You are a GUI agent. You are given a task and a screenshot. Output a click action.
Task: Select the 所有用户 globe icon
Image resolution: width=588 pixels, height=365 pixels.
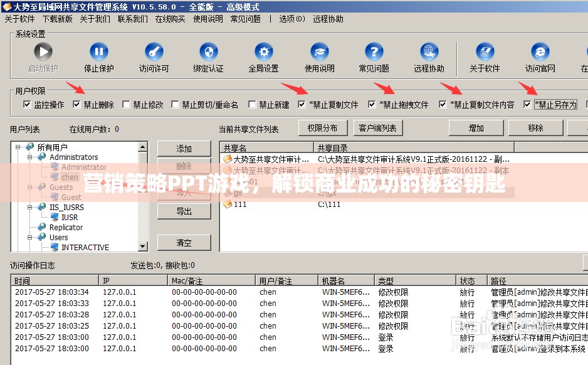pos(29,147)
